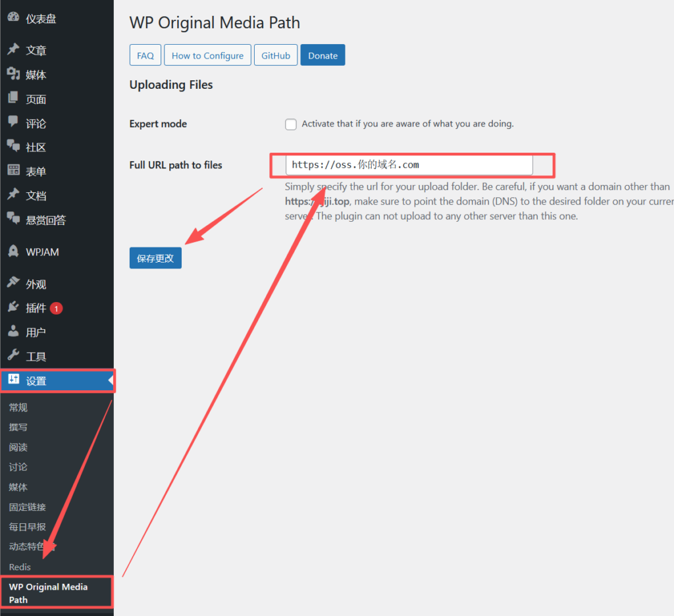Select WP Original Media Path submenu item

[48, 592]
